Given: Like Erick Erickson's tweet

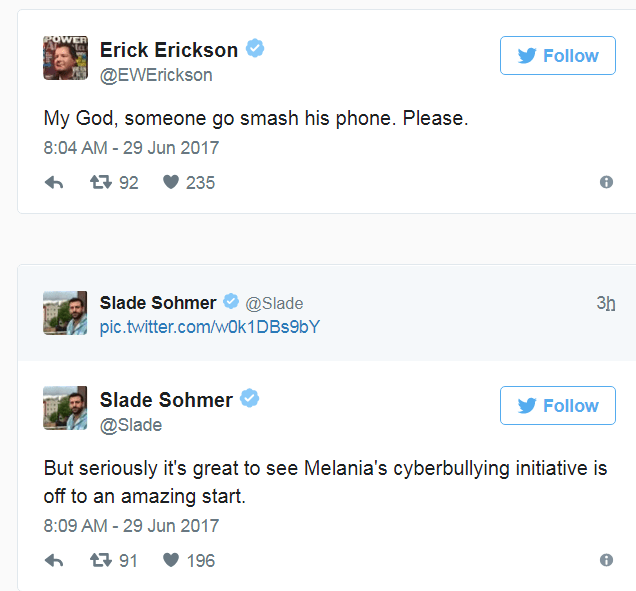Looking at the screenshot, I should coord(171,183).
